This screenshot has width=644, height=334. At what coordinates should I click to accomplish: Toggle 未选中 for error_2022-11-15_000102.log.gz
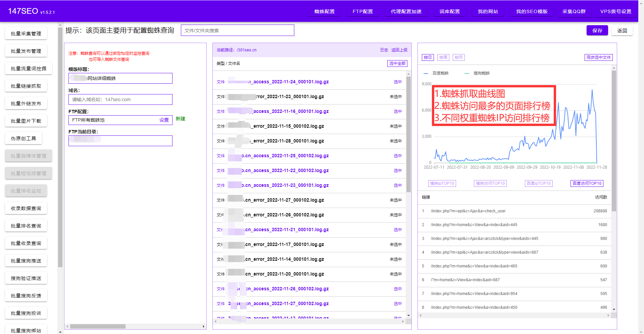pyautogui.click(x=396, y=126)
